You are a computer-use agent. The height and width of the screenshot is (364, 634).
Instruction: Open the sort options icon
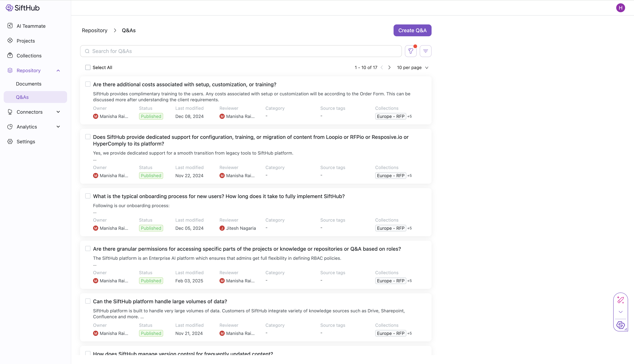(x=425, y=51)
